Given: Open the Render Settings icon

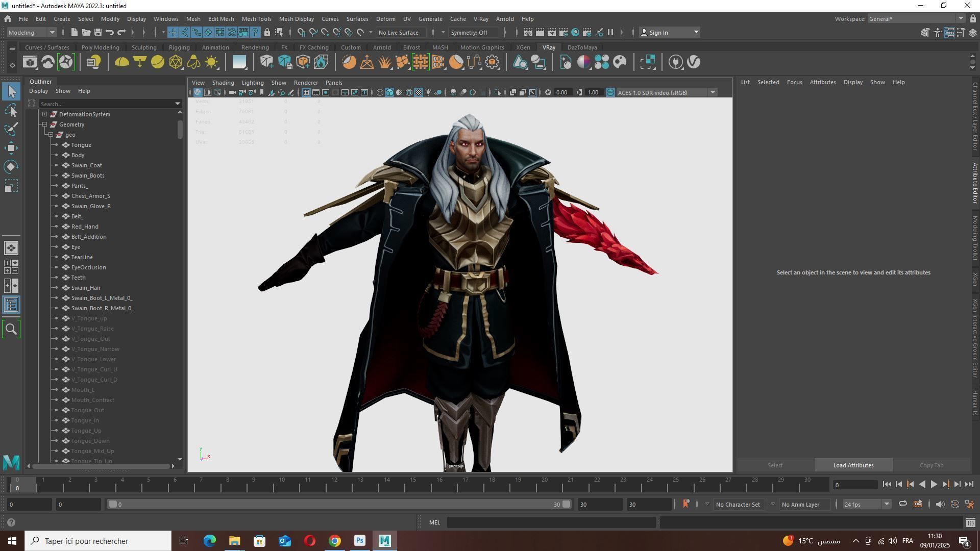Looking at the screenshot, I should click(x=563, y=33).
